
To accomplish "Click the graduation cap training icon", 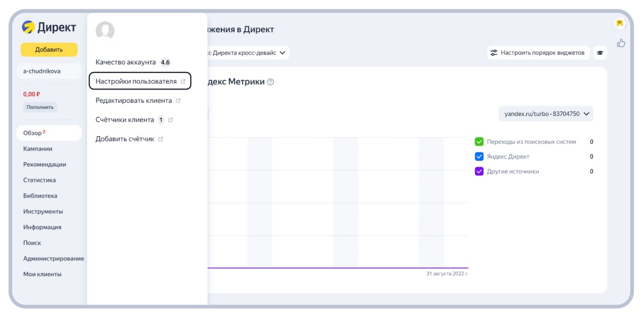I will 600,53.
